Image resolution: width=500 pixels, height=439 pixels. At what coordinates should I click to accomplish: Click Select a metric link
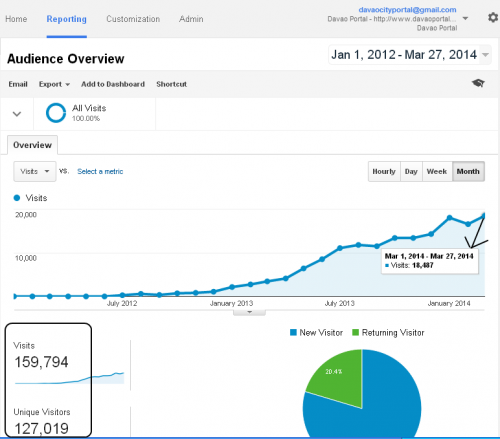(100, 172)
